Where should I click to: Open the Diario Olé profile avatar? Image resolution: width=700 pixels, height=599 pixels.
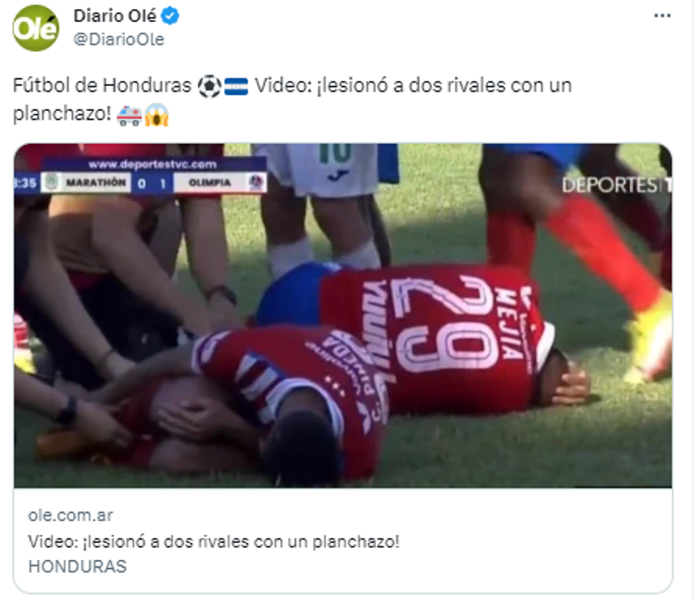(x=35, y=28)
